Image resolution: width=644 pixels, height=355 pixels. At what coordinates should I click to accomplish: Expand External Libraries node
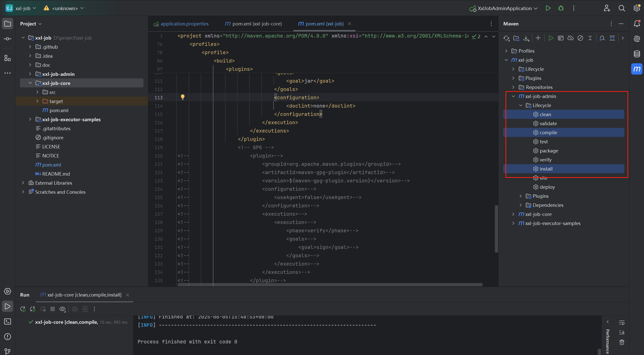point(23,183)
